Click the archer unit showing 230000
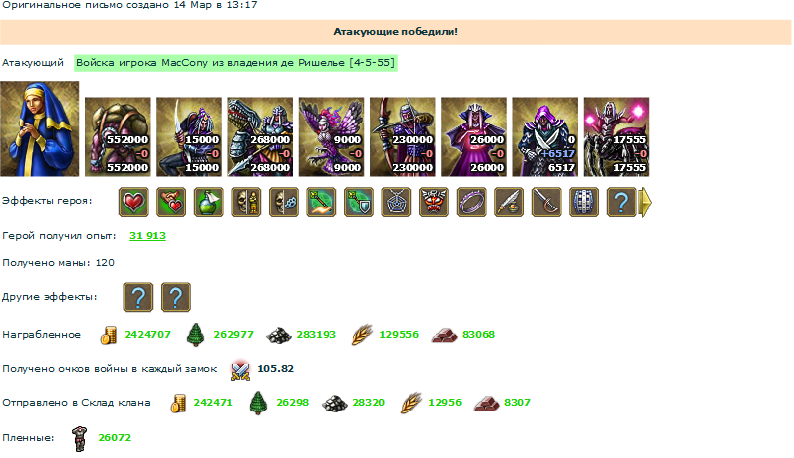This screenshot has width=794, height=458. click(x=403, y=137)
